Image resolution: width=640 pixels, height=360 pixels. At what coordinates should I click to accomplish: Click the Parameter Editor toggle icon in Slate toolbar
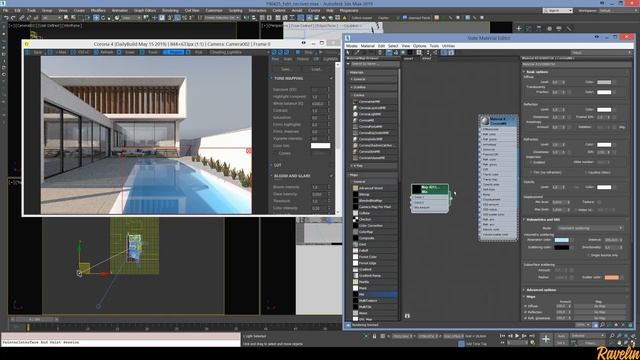click(x=451, y=53)
